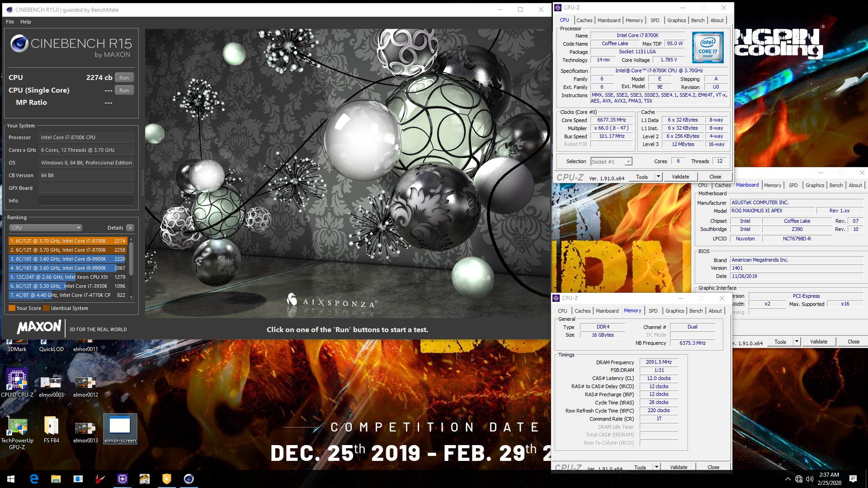868x488 pixels.
Task: Click the Info field in Your System
Action: (86, 201)
